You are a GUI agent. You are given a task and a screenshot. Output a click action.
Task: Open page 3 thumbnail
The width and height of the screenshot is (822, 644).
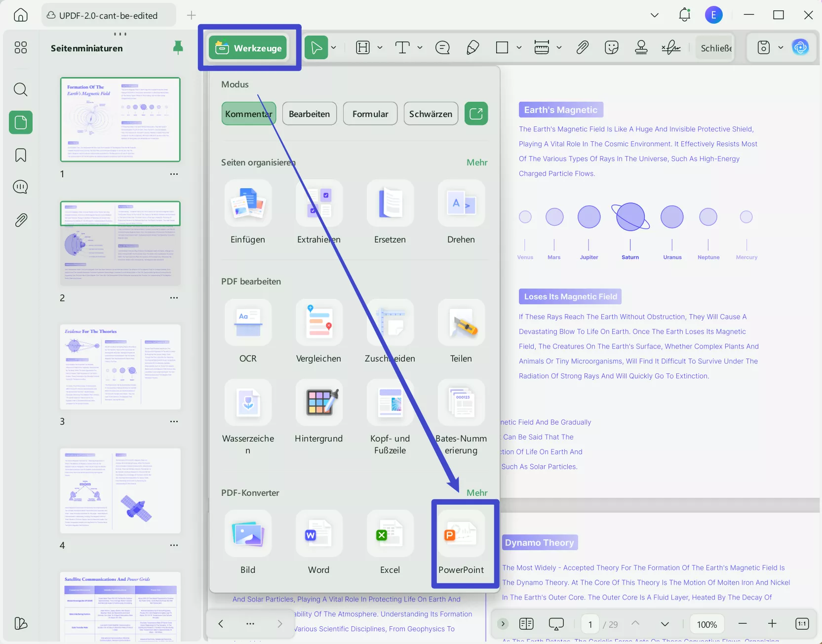click(x=120, y=367)
